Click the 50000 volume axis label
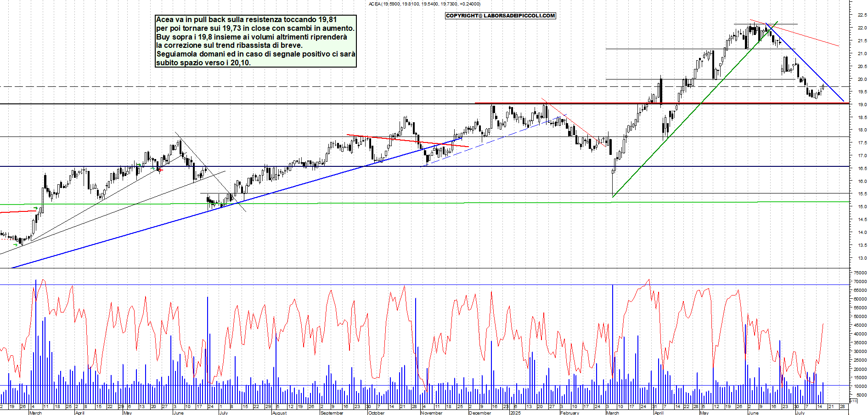Viewport: 868px width, 415px height. pyautogui.click(x=860, y=317)
